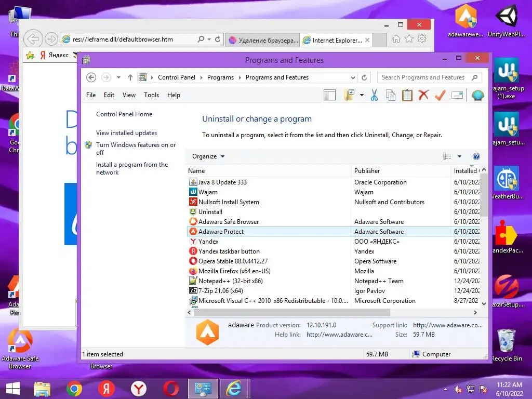Open the Recycle Bin desktop icon
The height and width of the screenshot is (399, 532).
pos(507,345)
